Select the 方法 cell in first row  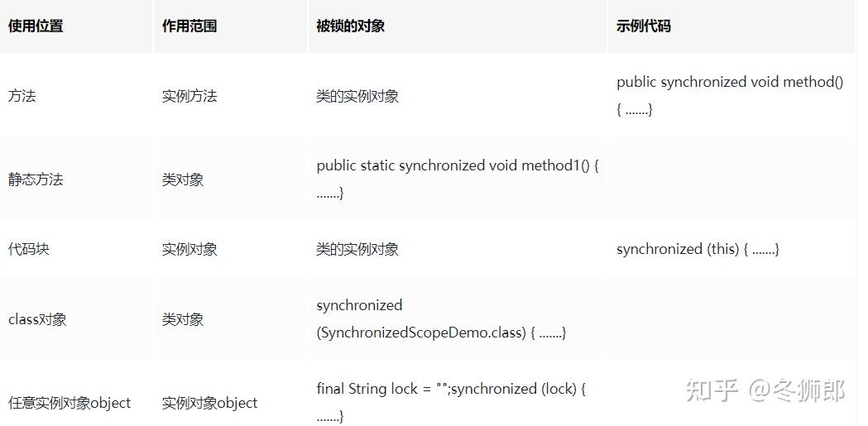tap(22, 96)
